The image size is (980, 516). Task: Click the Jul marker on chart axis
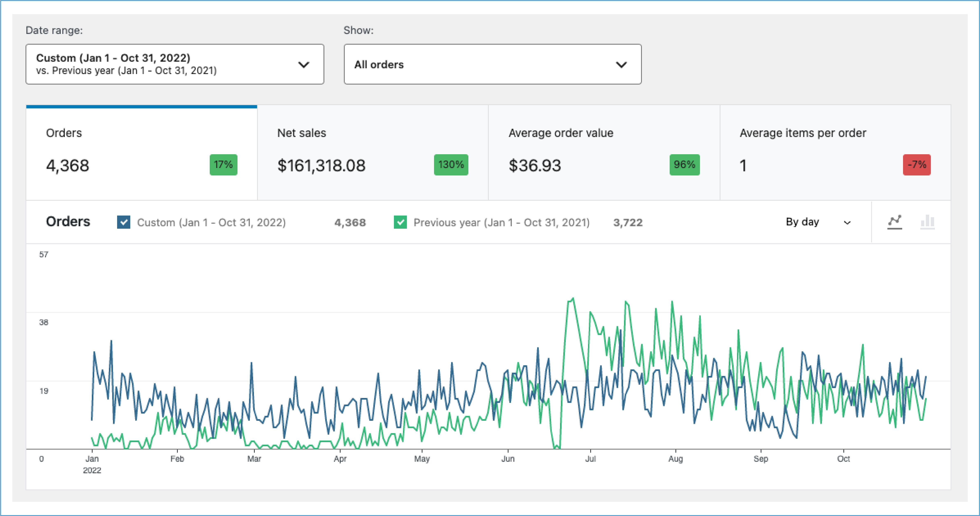590,459
